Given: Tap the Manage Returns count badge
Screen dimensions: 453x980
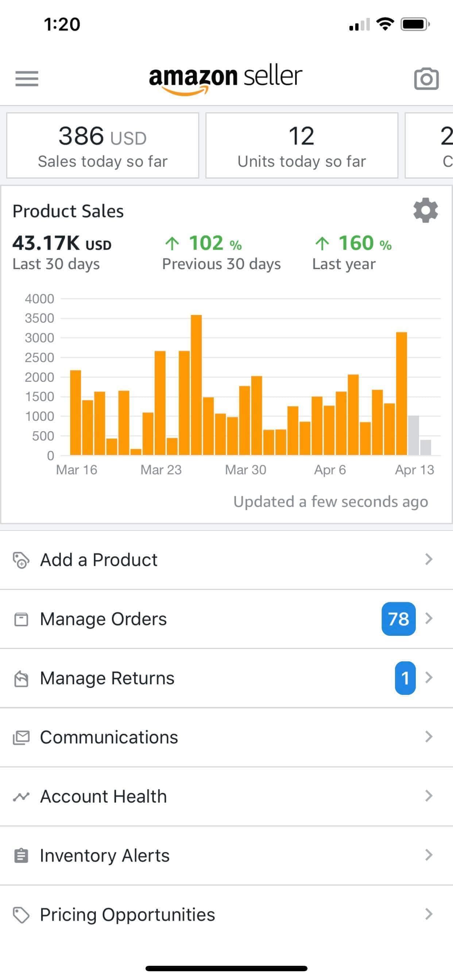Looking at the screenshot, I should point(405,678).
